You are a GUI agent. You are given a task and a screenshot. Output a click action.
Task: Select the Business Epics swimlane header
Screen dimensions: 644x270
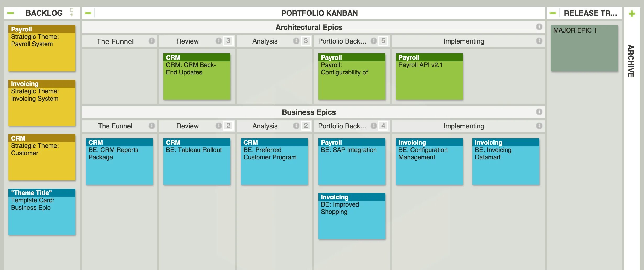[x=309, y=112]
